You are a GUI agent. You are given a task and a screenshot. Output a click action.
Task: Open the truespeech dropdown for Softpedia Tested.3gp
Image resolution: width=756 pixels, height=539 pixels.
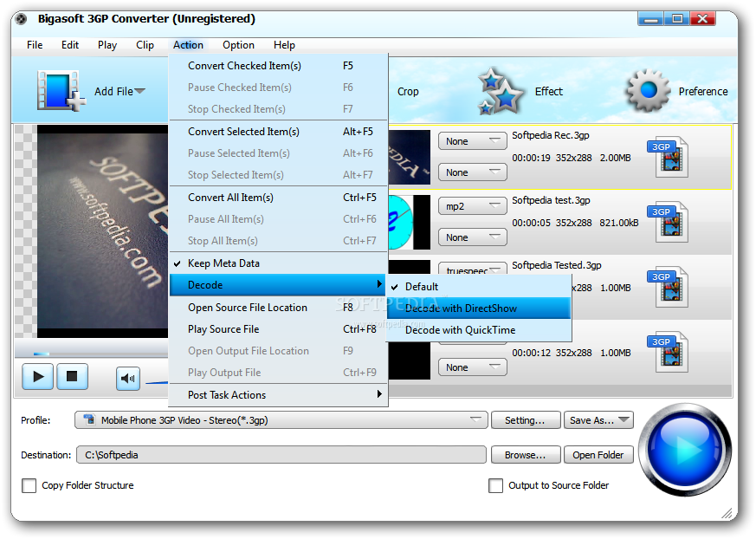(473, 269)
